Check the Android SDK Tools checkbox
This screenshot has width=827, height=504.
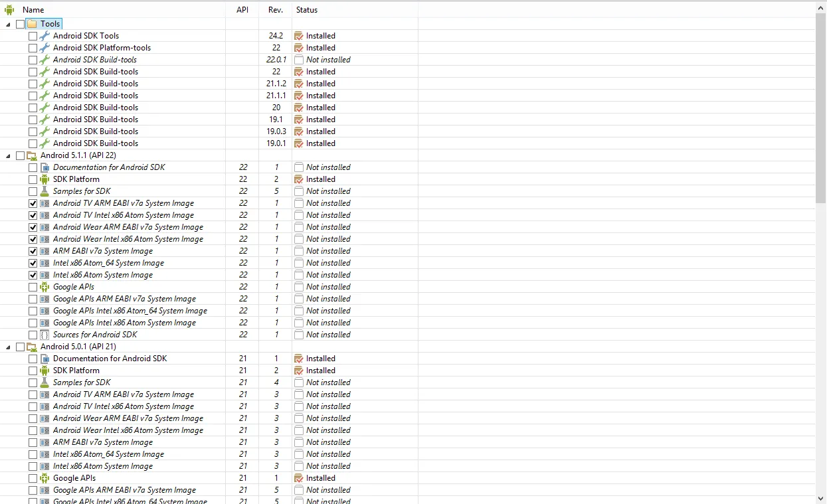[x=33, y=36]
